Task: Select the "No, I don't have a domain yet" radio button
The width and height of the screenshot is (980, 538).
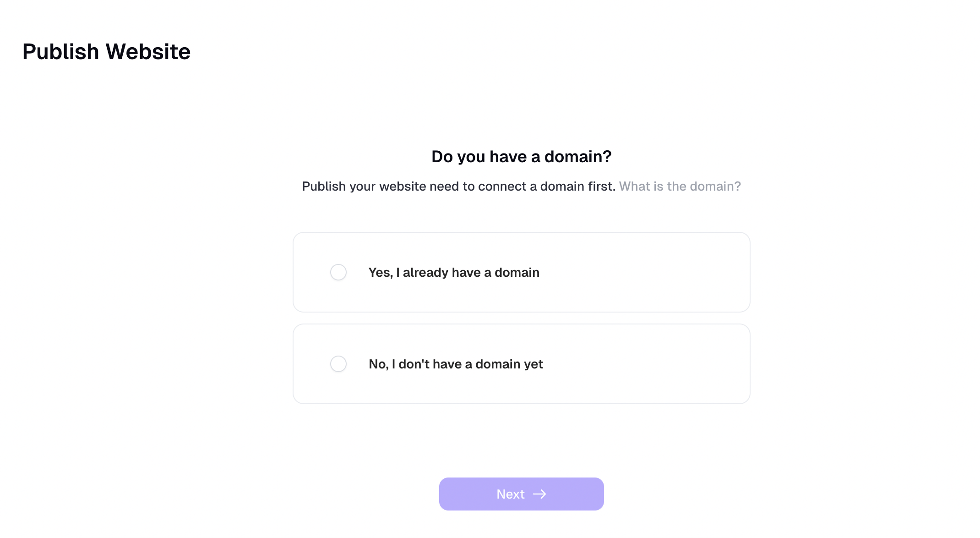Action: coord(338,364)
